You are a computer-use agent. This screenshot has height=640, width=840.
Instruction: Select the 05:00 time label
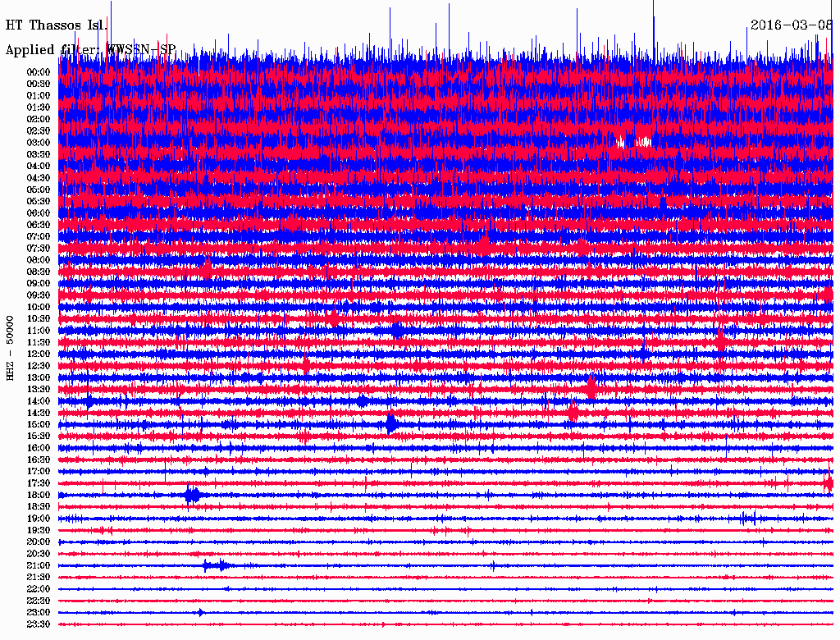pos(39,190)
